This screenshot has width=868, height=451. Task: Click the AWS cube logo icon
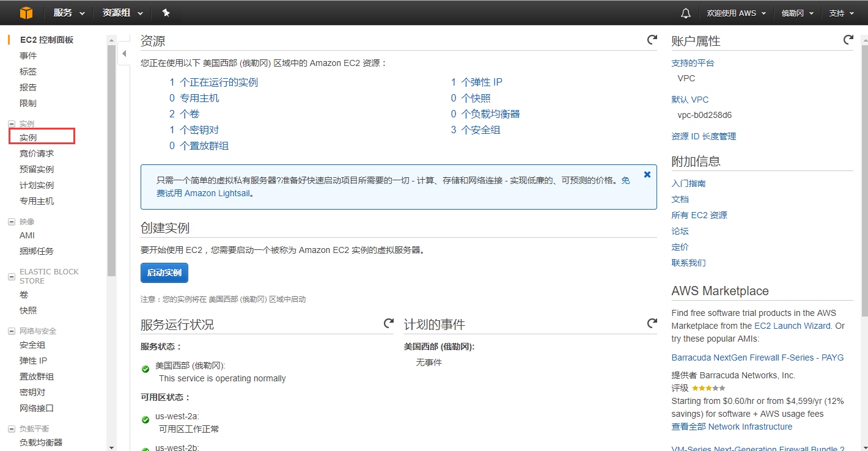click(x=26, y=12)
